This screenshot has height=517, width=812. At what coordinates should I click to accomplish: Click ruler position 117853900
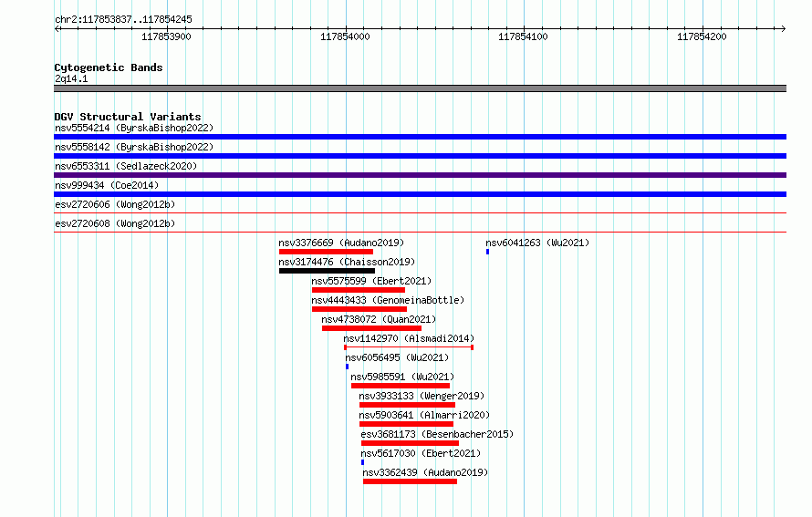166,36
